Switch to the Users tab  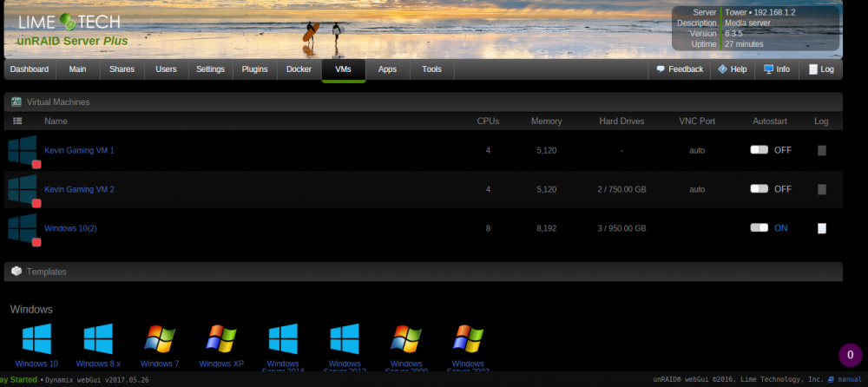click(x=166, y=69)
